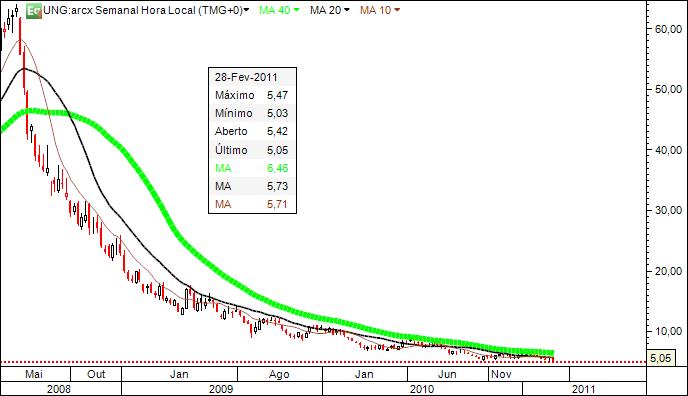Image resolution: width=688 pixels, height=396 pixels.
Task: Click the Aberto 5,42 row
Action: [252, 131]
